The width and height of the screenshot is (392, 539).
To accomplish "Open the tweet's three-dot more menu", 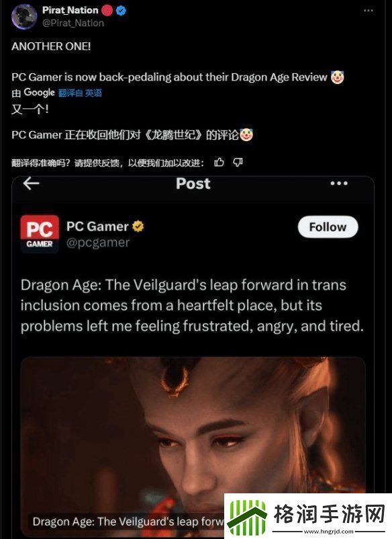I will pos(369,11).
